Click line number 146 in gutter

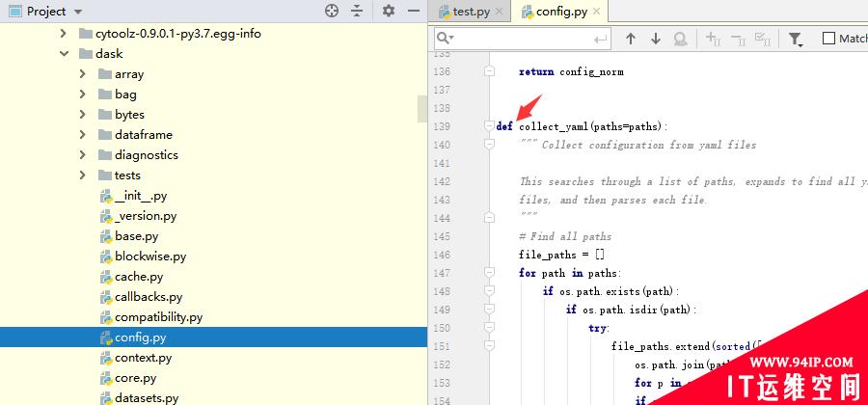coord(442,255)
